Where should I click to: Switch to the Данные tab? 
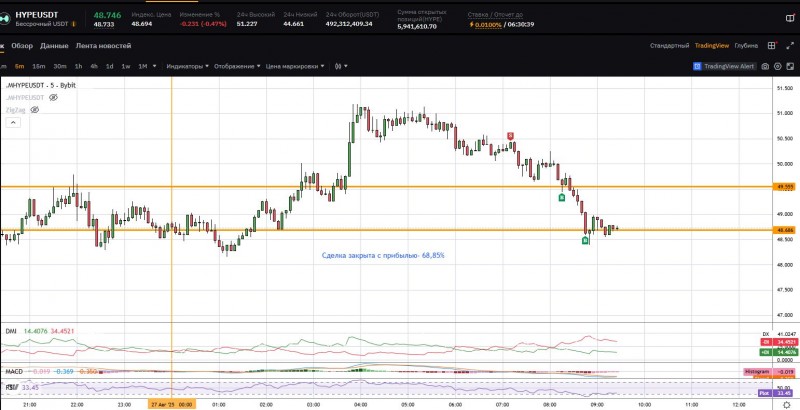(x=54, y=45)
